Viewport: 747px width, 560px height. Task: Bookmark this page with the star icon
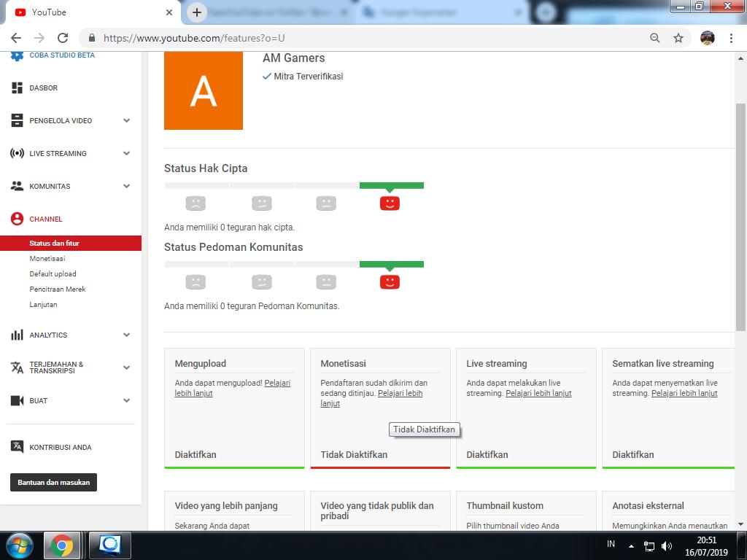(678, 38)
